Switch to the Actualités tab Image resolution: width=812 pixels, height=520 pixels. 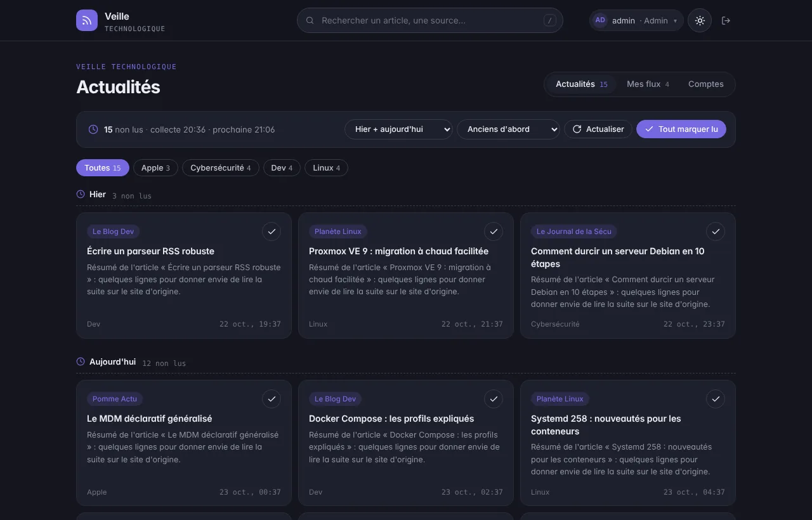click(x=581, y=84)
